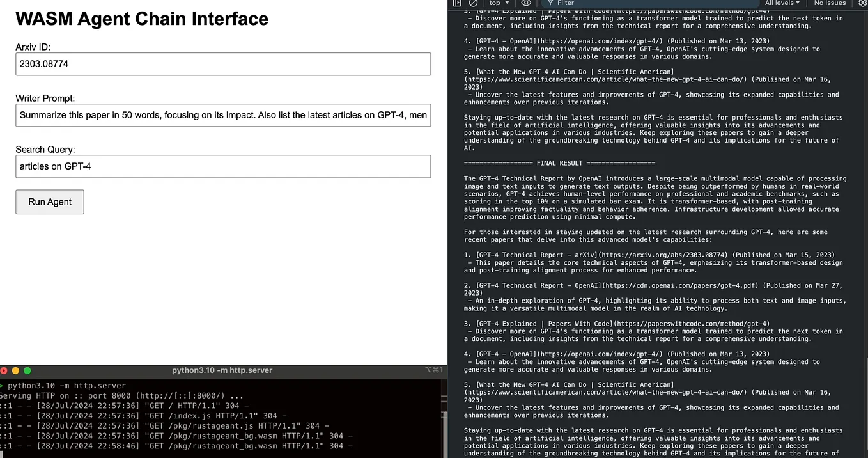
Task: Click the red close circle on the terminal
Action: coord(4,370)
